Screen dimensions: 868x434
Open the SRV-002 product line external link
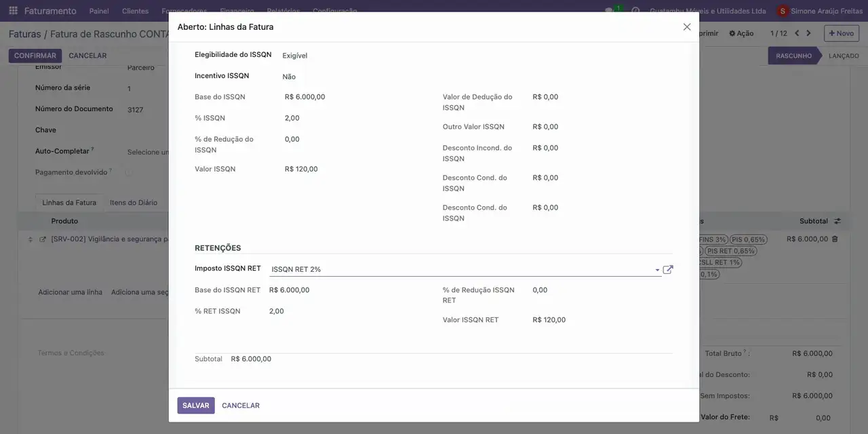[x=43, y=239]
